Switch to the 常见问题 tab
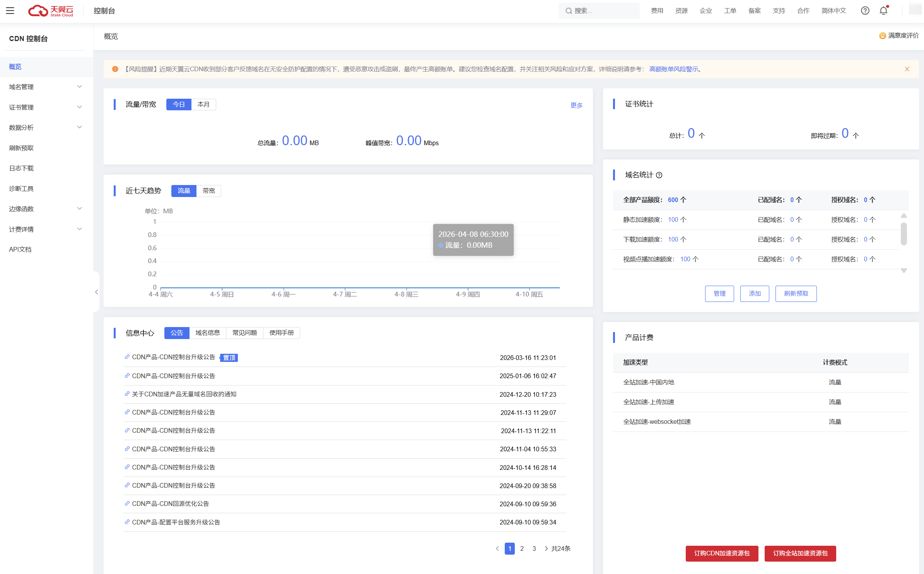The width and height of the screenshot is (924, 574). click(244, 333)
